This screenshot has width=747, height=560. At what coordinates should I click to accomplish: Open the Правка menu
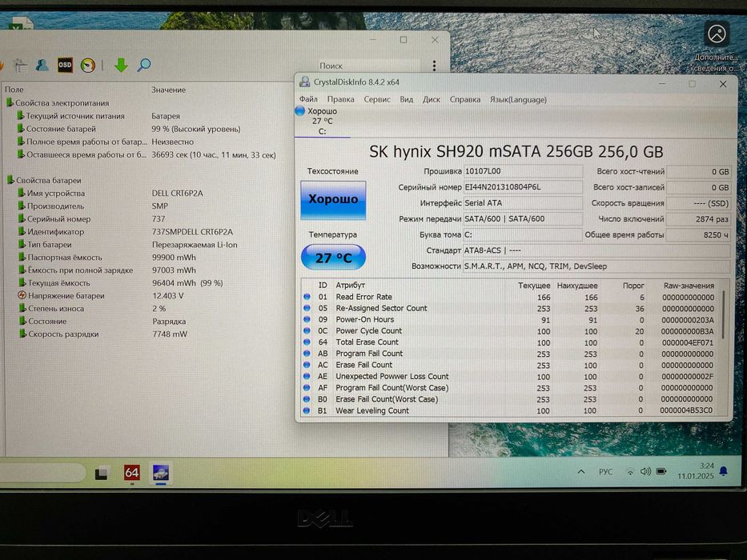[340, 99]
